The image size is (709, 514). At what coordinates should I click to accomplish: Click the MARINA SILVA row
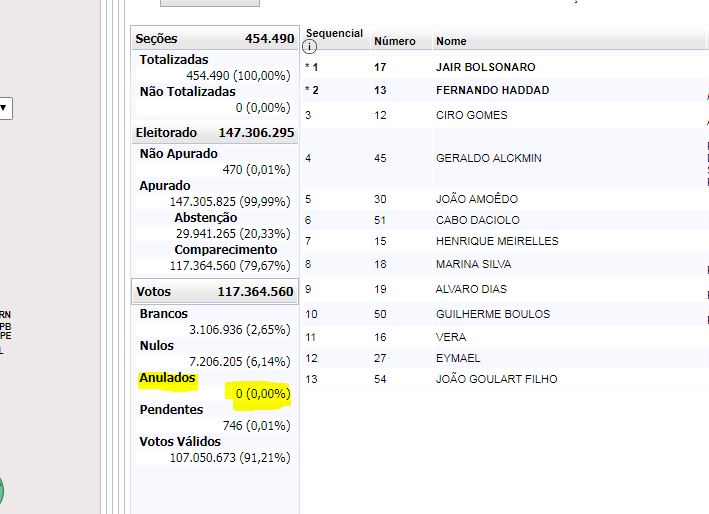tap(473, 264)
